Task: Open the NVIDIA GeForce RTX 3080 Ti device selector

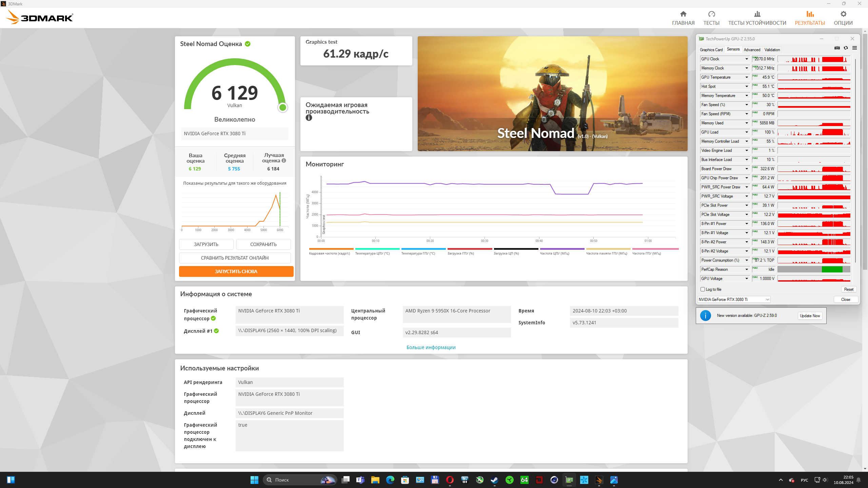Action: (734, 300)
